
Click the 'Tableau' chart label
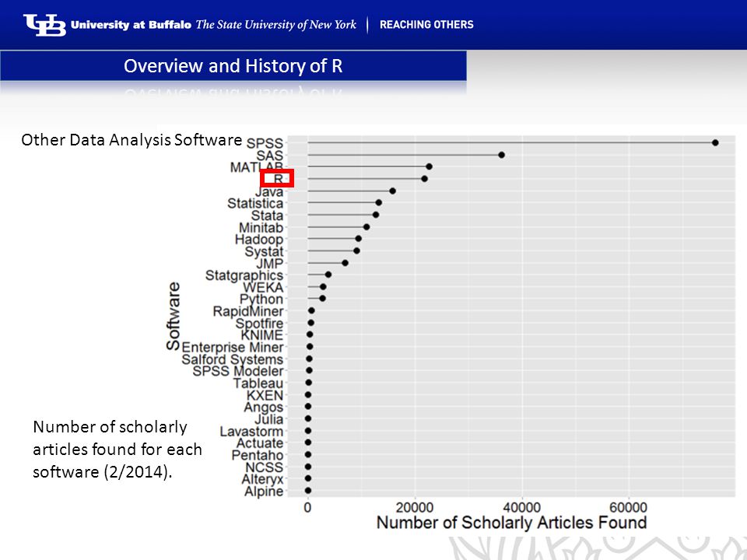coord(258,383)
